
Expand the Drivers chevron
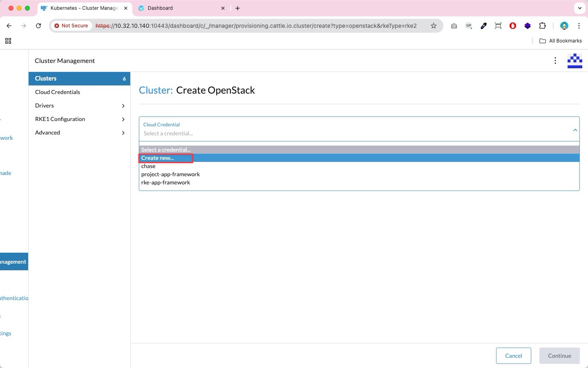click(x=123, y=106)
